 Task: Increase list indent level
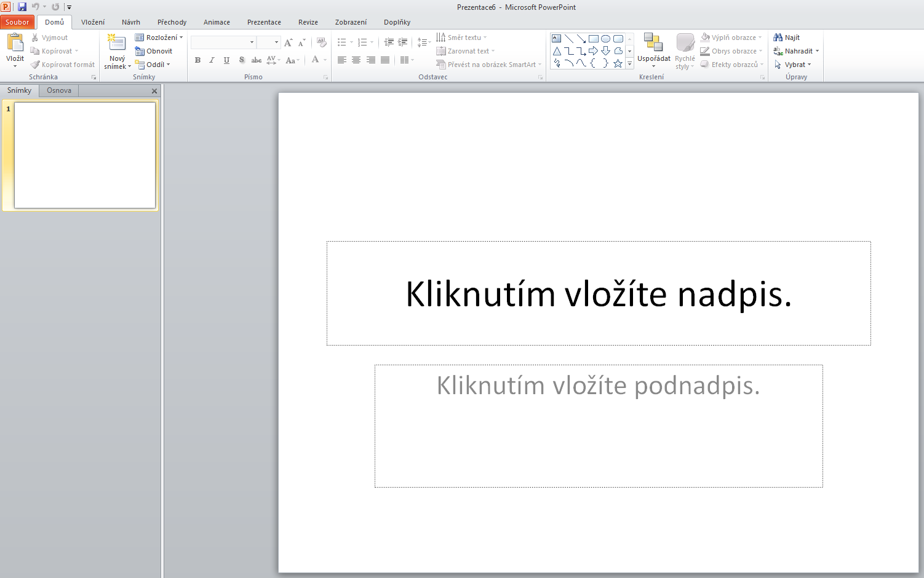[403, 42]
